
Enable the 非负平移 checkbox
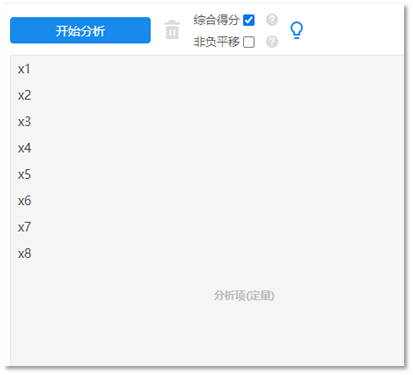249,42
